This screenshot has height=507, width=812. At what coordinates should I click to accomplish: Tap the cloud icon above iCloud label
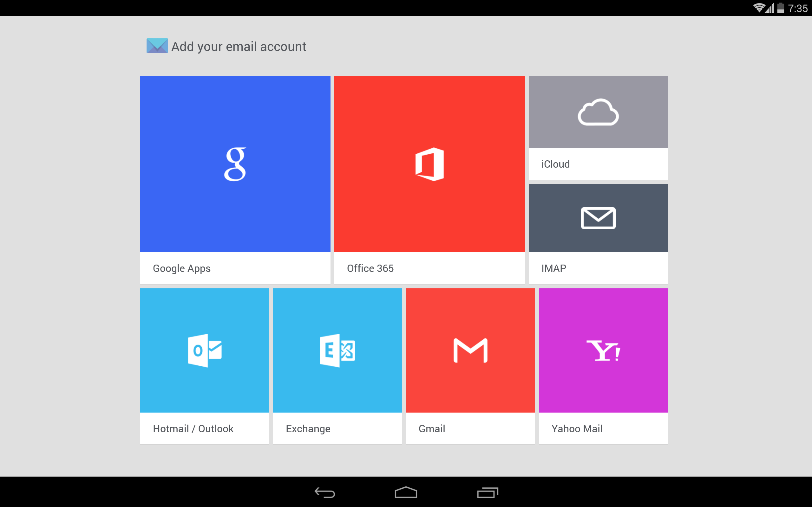pyautogui.click(x=598, y=112)
